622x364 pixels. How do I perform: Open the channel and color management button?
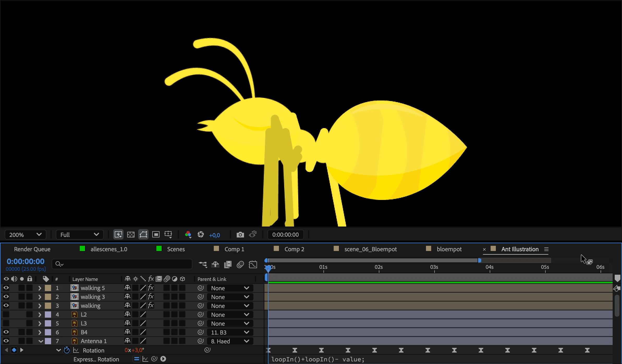[x=188, y=235]
